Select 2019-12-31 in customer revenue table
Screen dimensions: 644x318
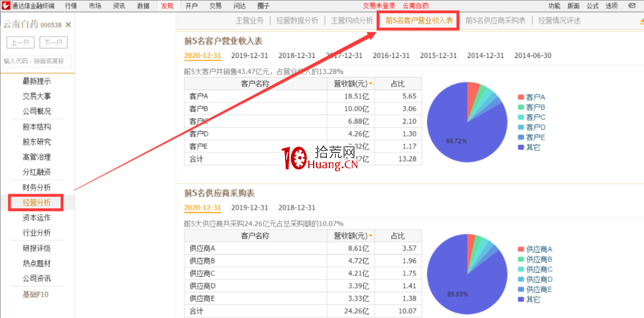tap(250, 55)
